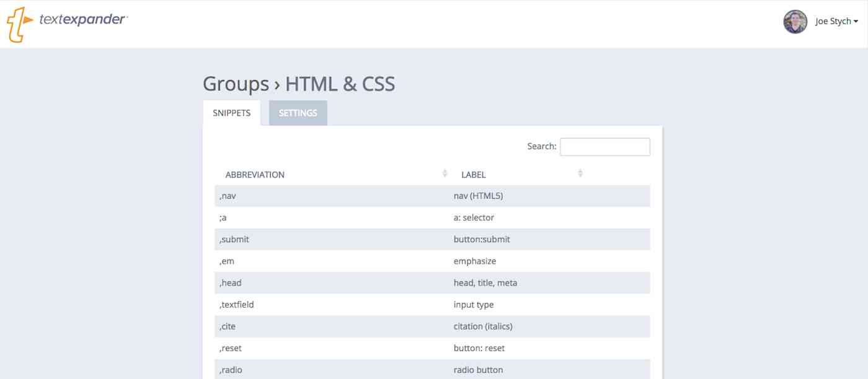Click the sort arrows beside ABBREVIATION
Viewport: 868px width, 379px height.
point(445,173)
